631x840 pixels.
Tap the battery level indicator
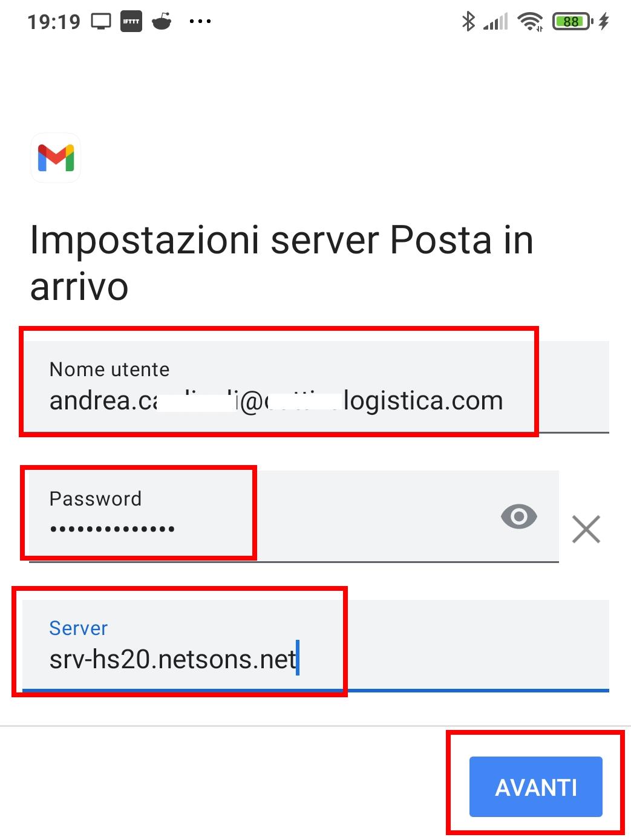pos(571,22)
